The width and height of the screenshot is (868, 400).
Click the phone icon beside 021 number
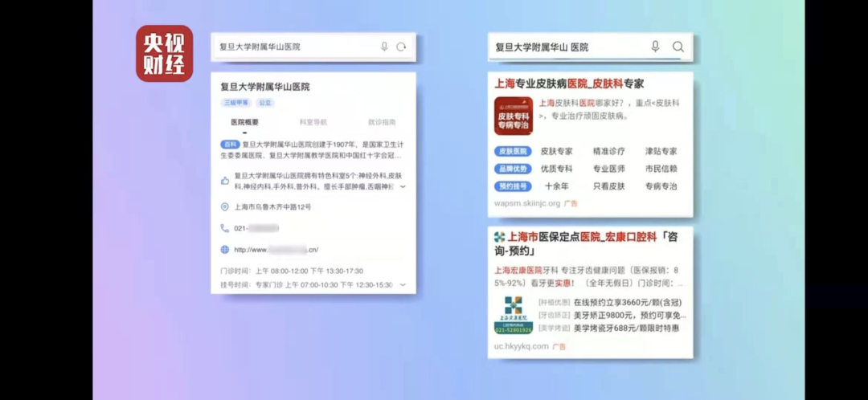point(225,228)
